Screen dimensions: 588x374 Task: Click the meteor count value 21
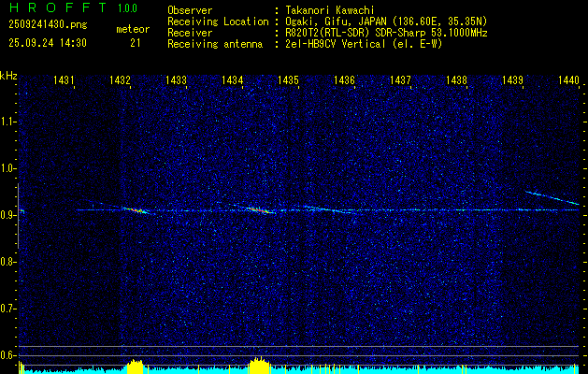[136, 43]
